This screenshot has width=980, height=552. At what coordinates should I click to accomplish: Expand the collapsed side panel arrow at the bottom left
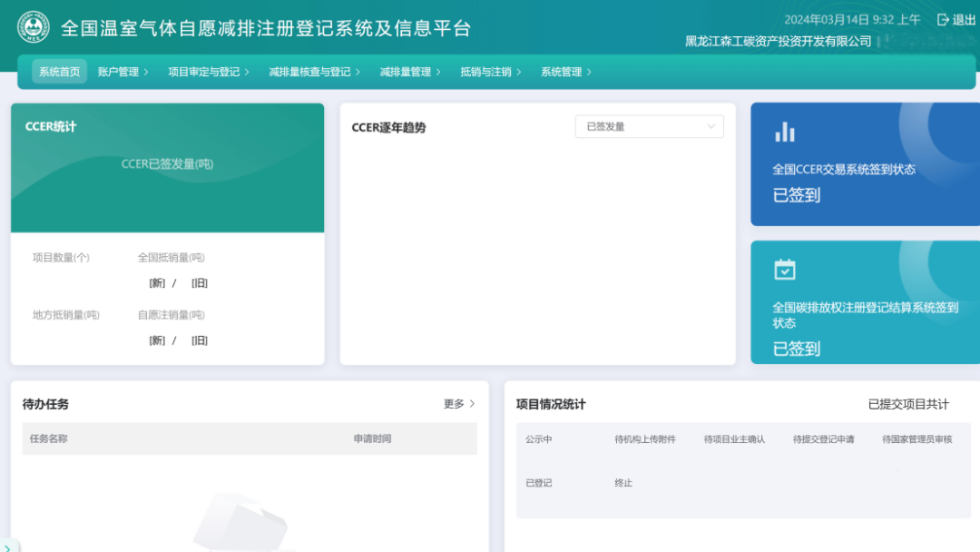7,547
